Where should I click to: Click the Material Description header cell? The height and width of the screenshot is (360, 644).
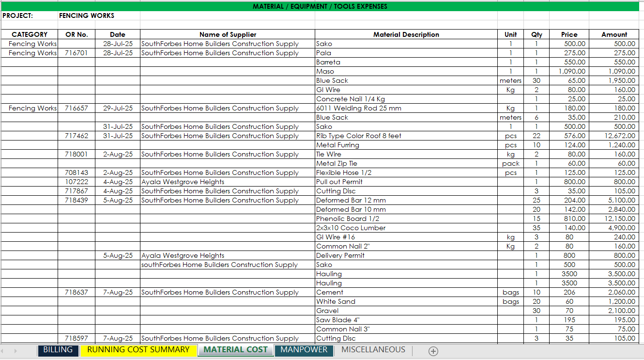pyautogui.click(x=406, y=34)
